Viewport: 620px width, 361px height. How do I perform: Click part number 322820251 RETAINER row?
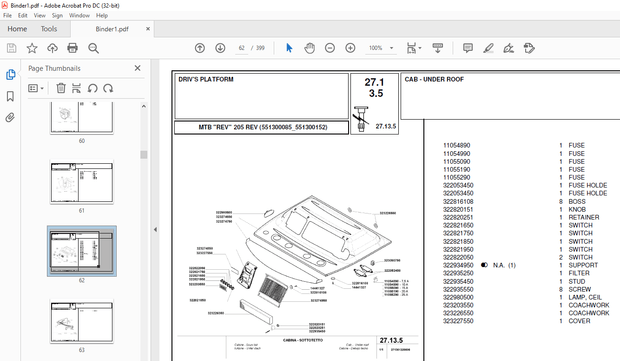521,217
